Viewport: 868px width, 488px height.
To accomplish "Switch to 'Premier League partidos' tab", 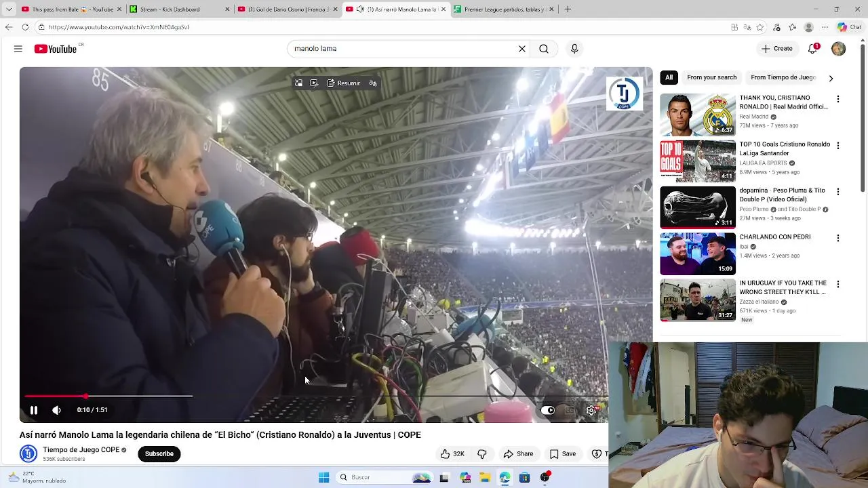I will point(504,9).
